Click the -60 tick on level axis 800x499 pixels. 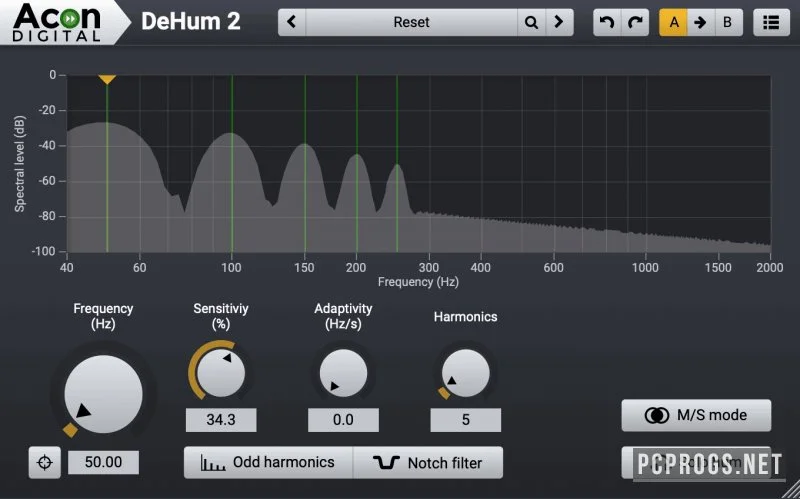[47, 181]
